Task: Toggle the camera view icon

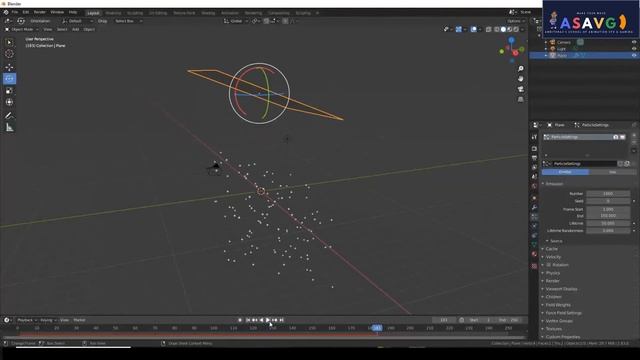Action: [520, 89]
